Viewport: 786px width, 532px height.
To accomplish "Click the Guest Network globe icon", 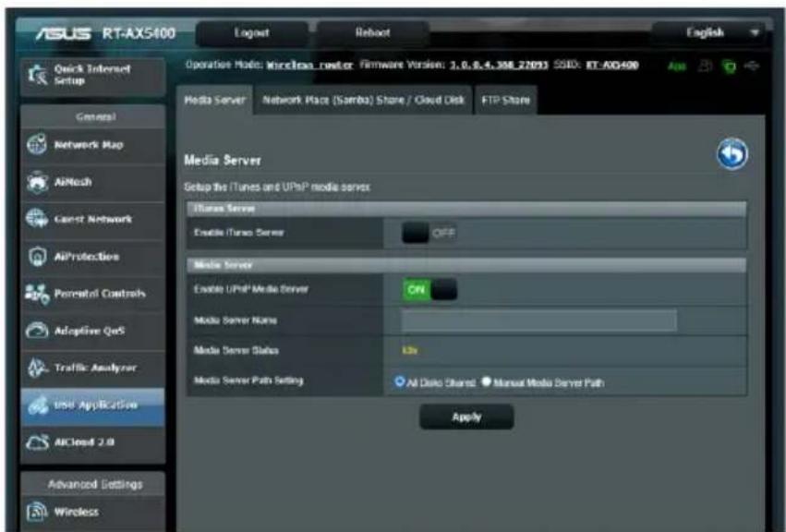I will 37,219.
